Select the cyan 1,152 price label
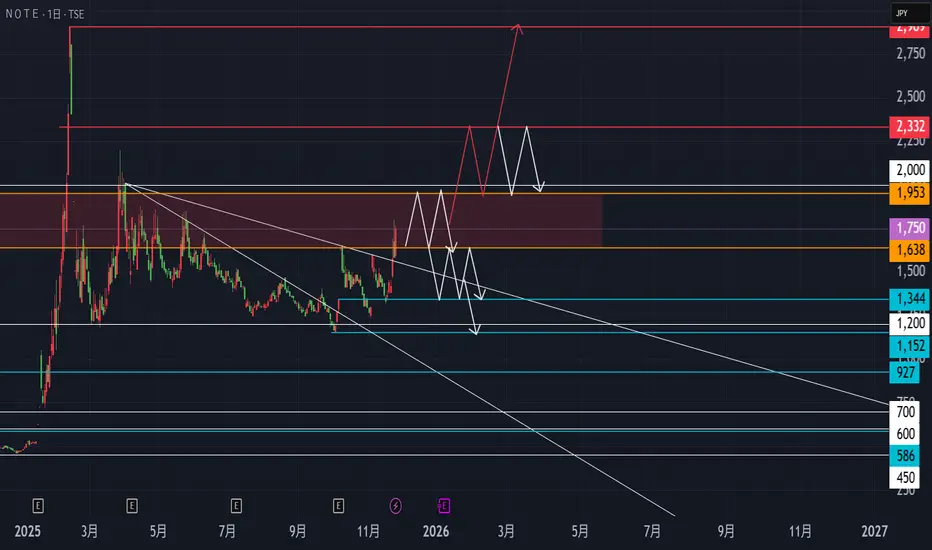 pos(910,346)
